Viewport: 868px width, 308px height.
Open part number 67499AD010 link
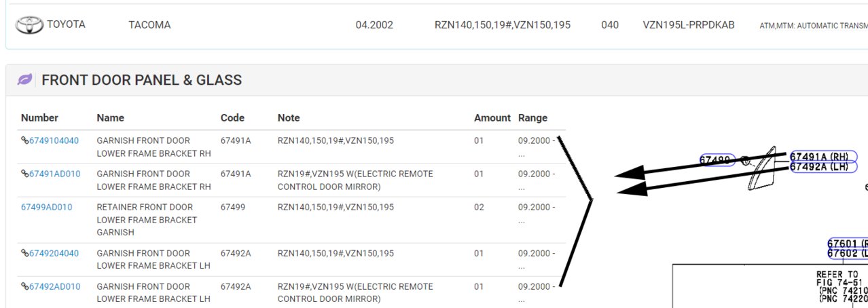[47, 207]
